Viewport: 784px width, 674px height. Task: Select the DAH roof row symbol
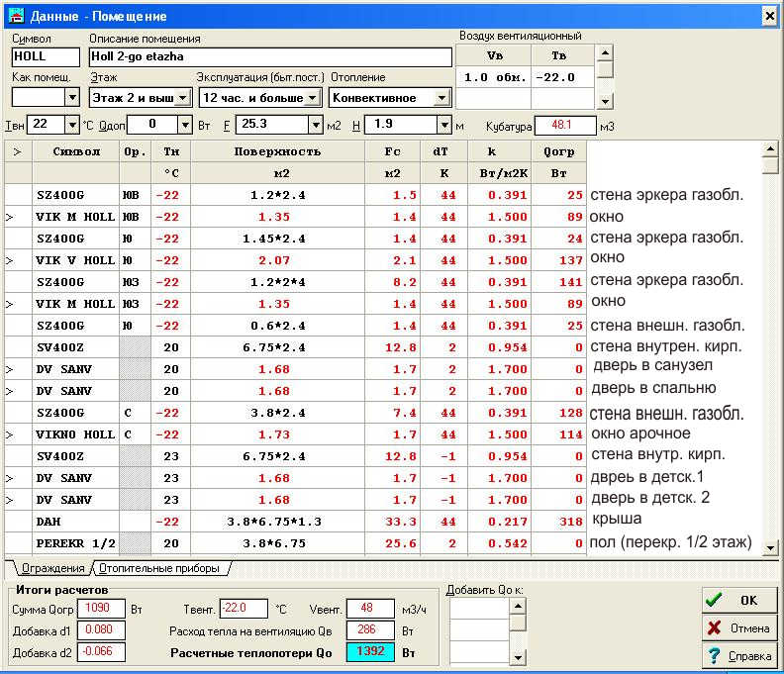tap(76, 522)
